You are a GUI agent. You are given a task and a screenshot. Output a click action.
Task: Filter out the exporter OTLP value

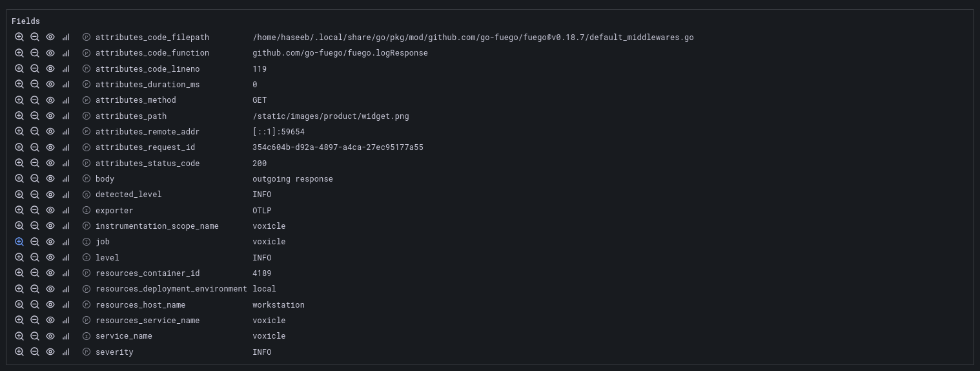coord(35,211)
